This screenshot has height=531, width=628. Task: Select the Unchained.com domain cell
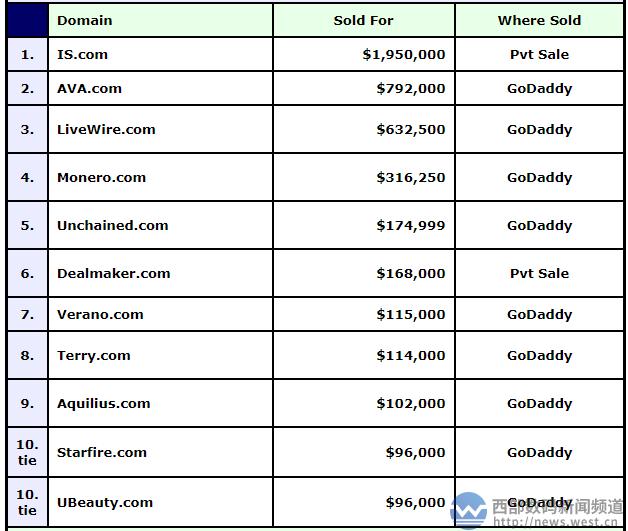112,225
